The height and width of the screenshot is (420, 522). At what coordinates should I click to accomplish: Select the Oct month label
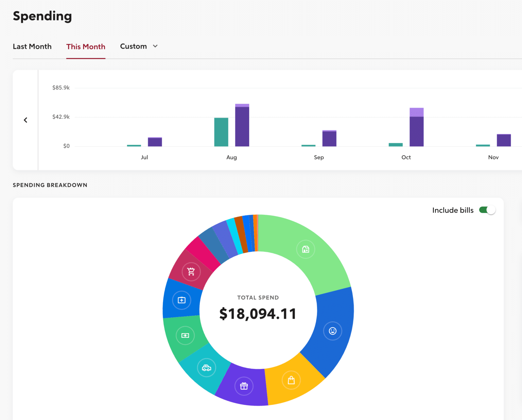pyautogui.click(x=406, y=157)
